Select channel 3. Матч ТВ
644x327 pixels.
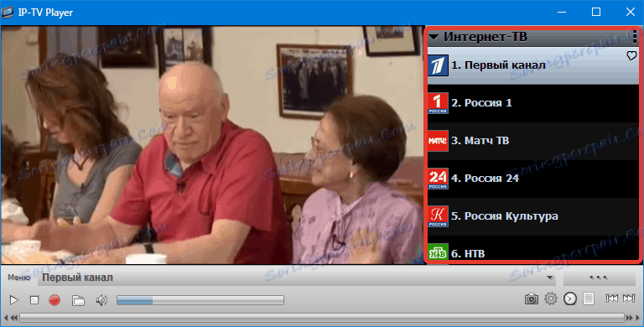(533, 141)
